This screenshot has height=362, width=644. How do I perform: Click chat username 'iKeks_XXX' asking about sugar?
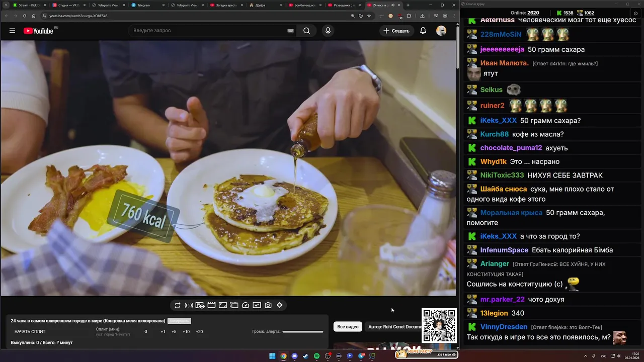click(x=498, y=121)
